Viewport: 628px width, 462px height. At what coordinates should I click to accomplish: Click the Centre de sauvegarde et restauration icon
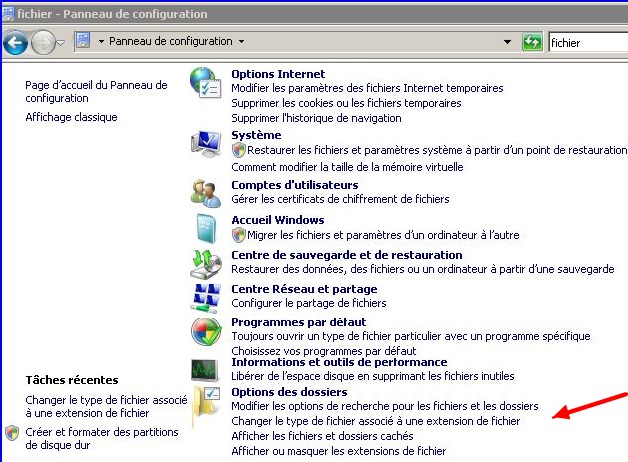tap(206, 264)
